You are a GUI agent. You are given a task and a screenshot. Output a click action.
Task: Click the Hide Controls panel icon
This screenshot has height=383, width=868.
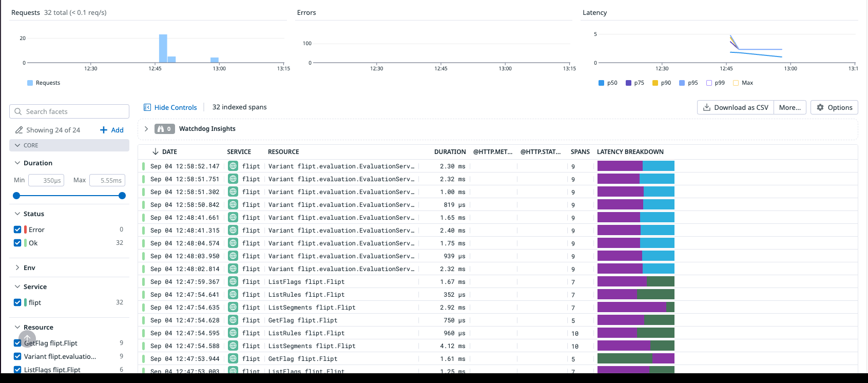147,107
